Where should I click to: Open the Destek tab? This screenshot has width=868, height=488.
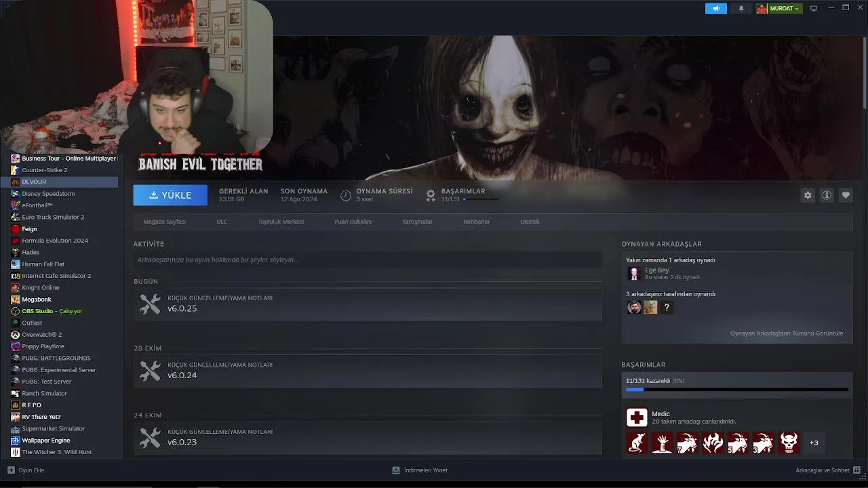(x=530, y=222)
